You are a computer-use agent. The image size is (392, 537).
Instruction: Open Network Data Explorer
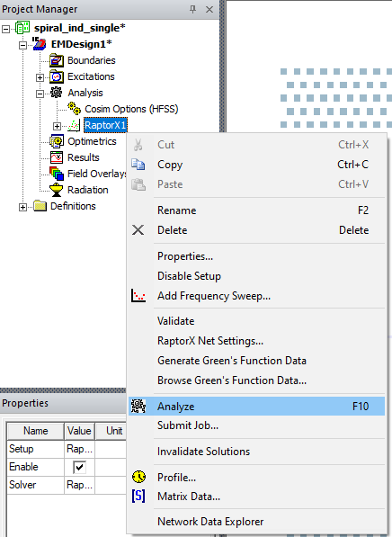pos(257,522)
